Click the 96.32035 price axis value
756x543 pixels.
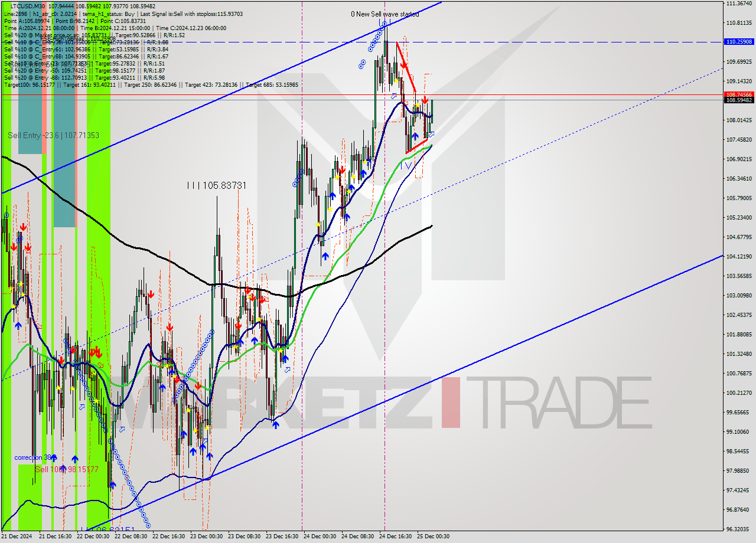(x=738, y=529)
